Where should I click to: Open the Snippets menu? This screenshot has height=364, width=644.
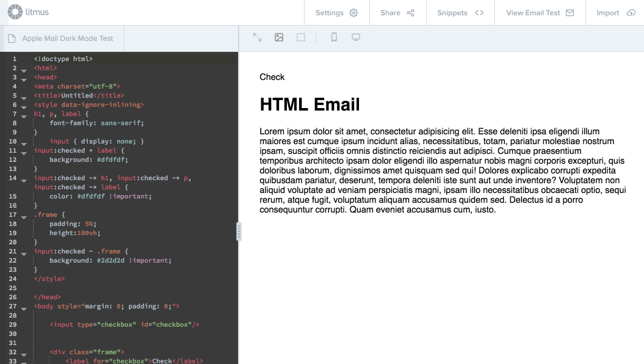pyautogui.click(x=460, y=13)
